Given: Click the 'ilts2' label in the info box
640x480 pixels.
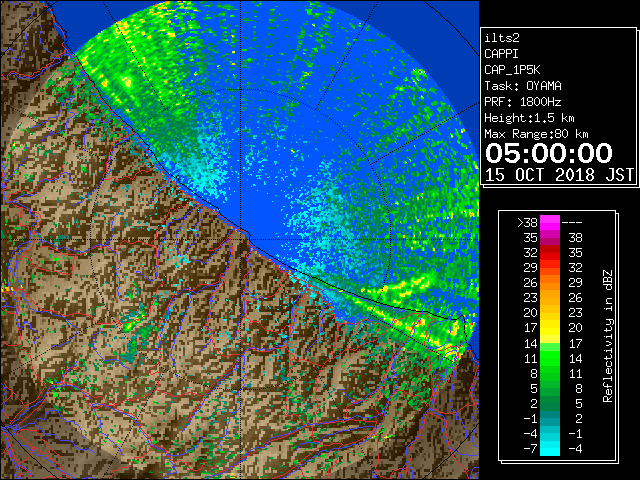Looking at the screenshot, I should click(x=502, y=38).
